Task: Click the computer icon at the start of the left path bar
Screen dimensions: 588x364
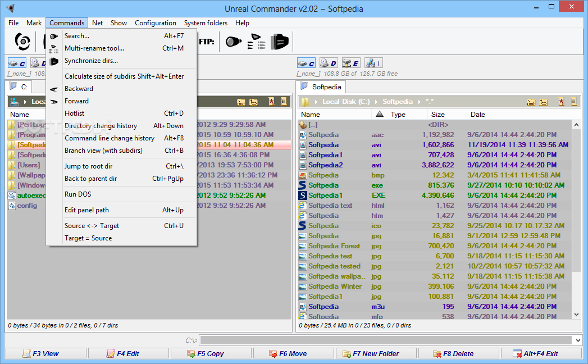Action: [x=15, y=102]
